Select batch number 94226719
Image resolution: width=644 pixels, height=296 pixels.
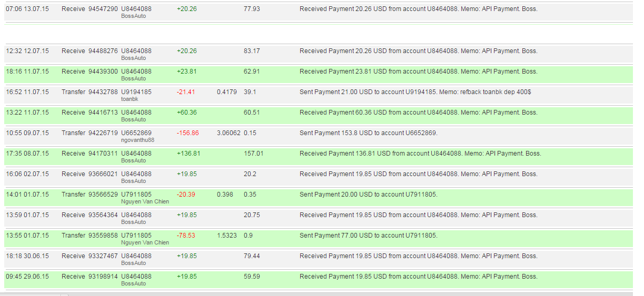click(103, 133)
